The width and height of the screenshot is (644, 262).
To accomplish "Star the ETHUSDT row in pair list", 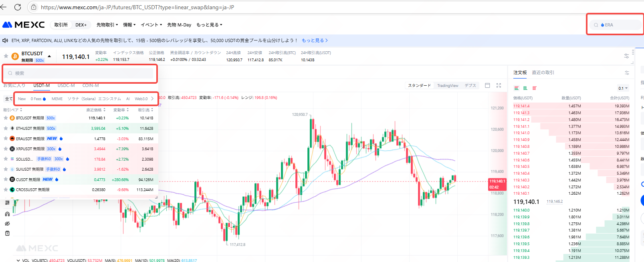I will point(6,129).
